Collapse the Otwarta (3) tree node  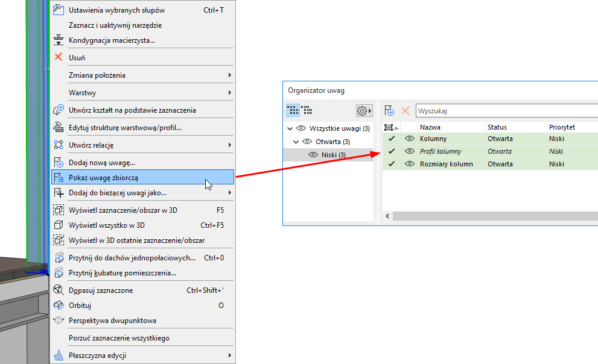point(296,142)
